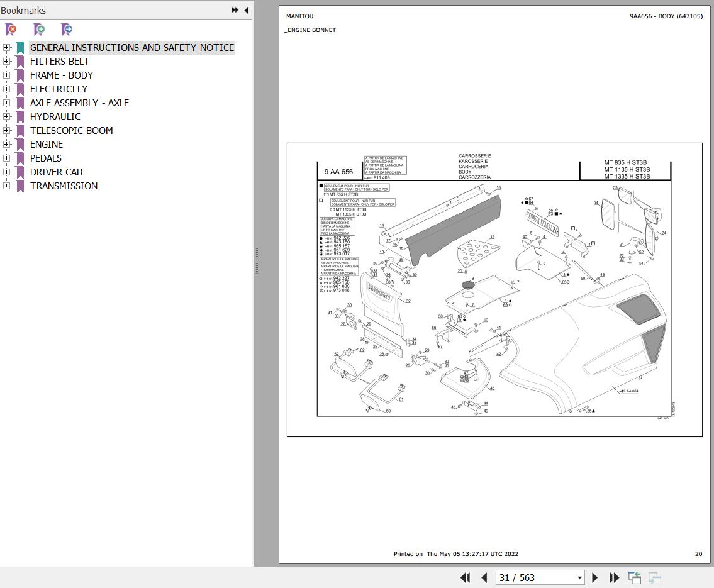This screenshot has height=588, width=714.
Task: Expand the TELESCOPIC BOOM bookmark node
Action: pyautogui.click(x=6, y=130)
